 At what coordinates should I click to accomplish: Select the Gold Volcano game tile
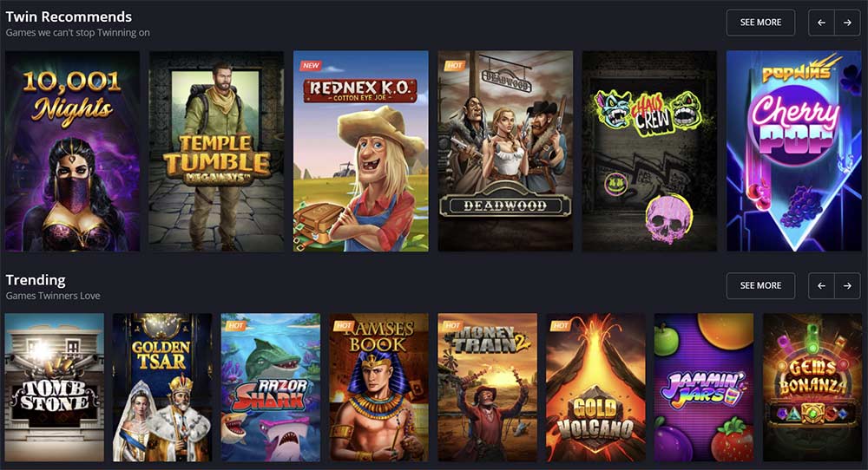point(595,388)
